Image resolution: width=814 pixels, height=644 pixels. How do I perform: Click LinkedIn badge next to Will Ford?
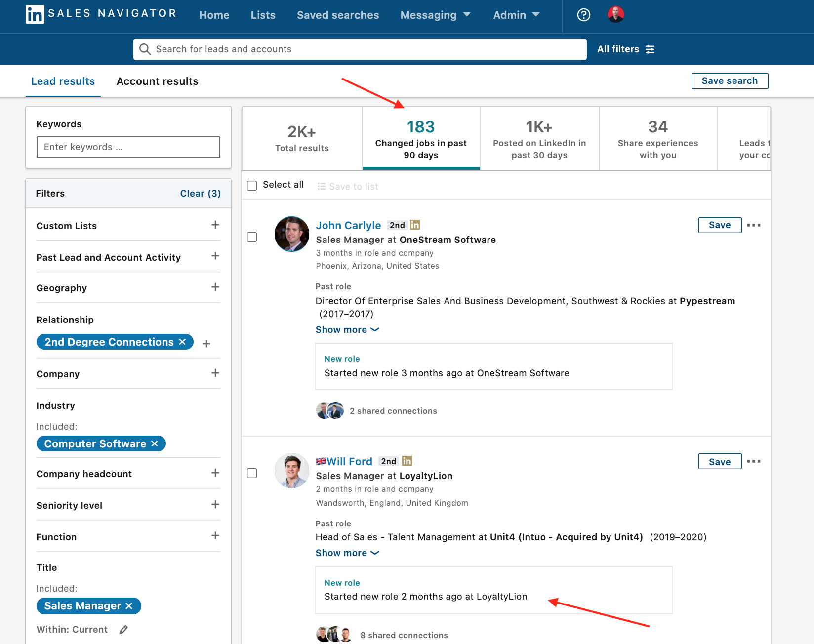[407, 461]
